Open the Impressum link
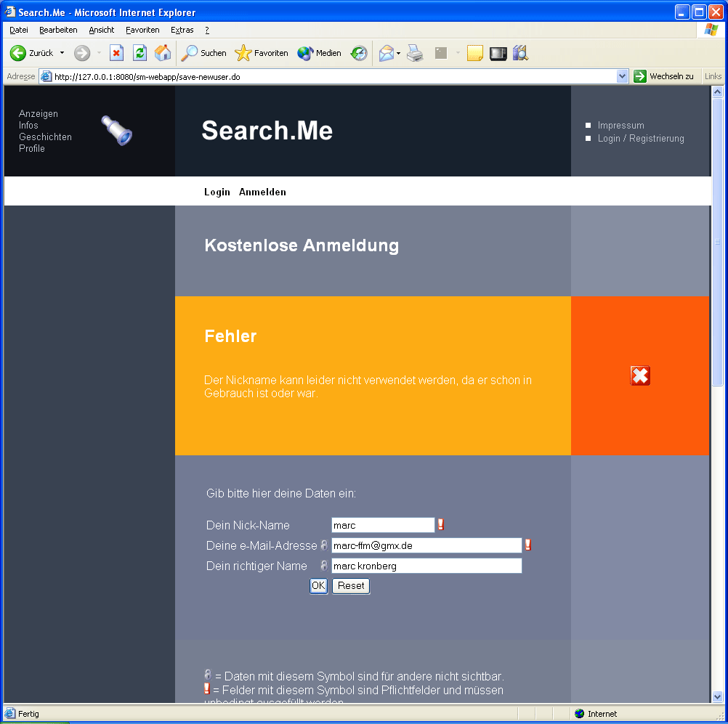This screenshot has width=728, height=724. click(x=620, y=126)
